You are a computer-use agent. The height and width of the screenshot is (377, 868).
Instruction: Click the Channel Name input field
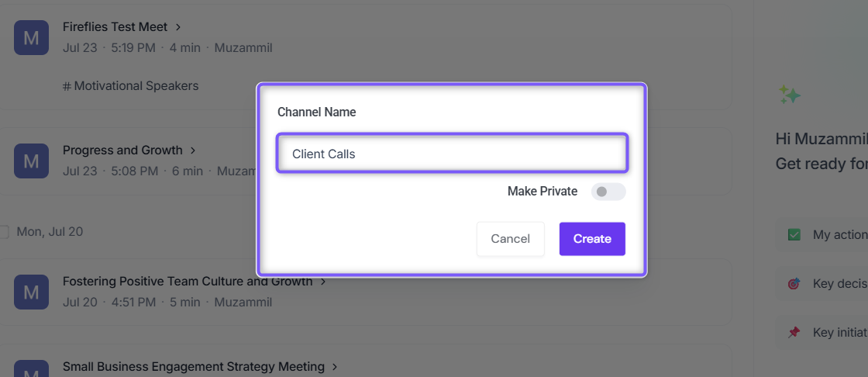point(453,154)
